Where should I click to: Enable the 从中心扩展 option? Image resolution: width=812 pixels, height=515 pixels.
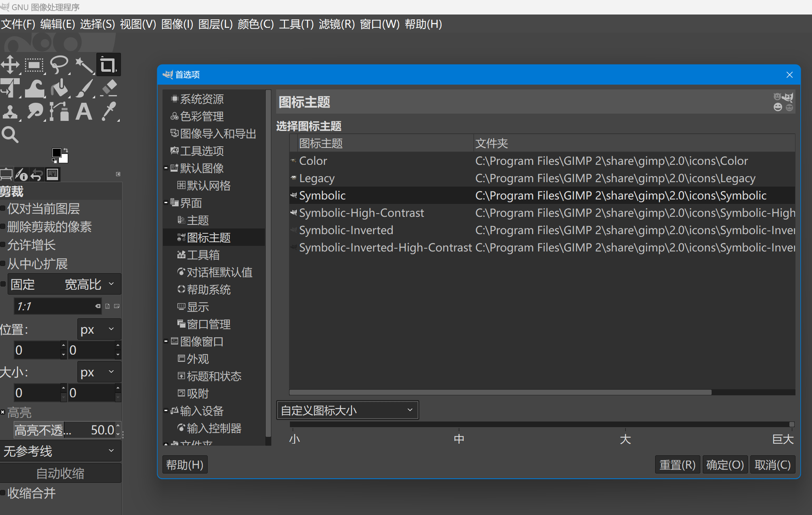[x=3, y=264]
